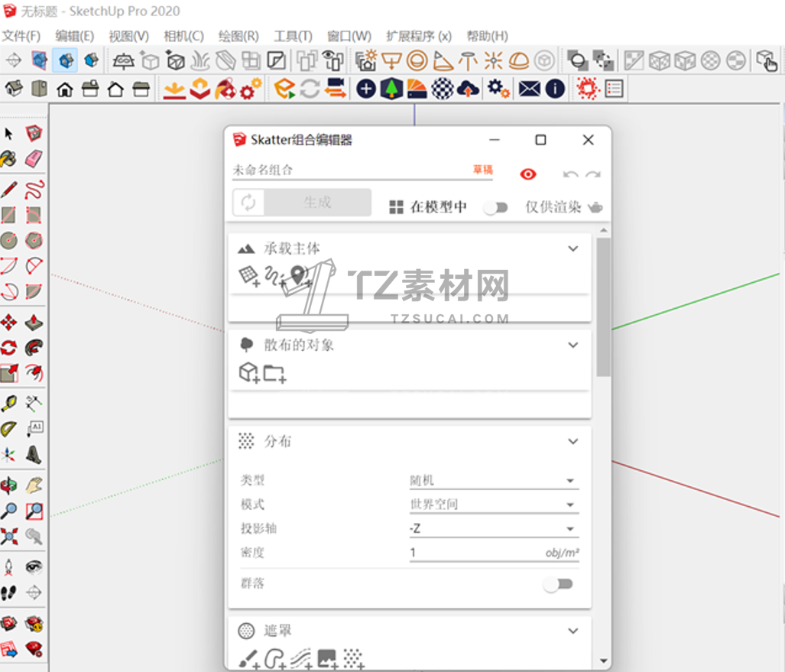Open the 绘图(R) menu

[238, 36]
